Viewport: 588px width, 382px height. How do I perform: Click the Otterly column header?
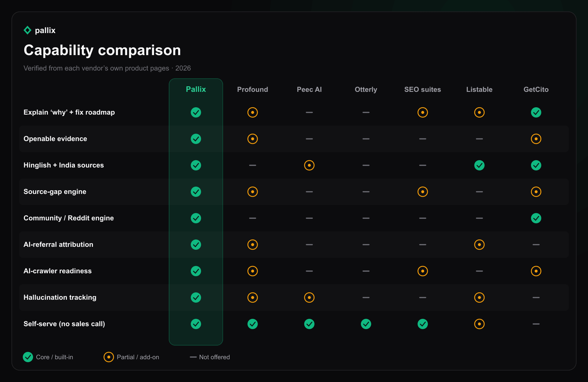366,90
